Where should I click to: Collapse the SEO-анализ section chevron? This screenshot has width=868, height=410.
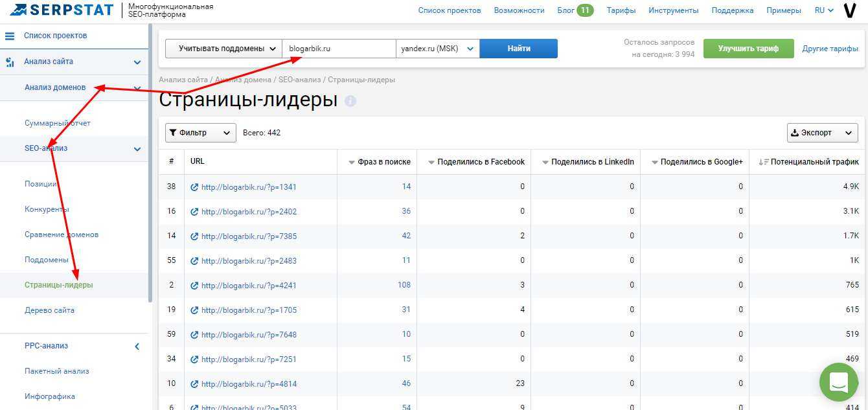click(x=137, y=149)
